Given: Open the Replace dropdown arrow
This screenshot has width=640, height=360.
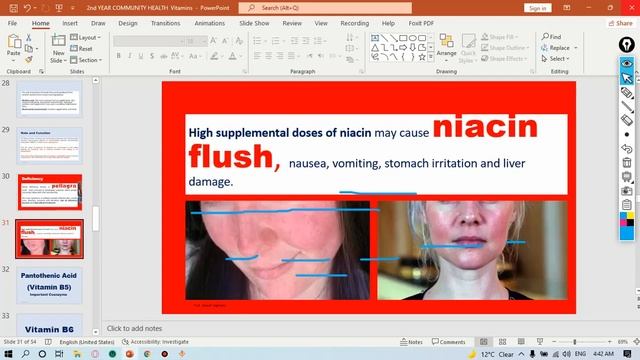Looking at the screenshot, I should 576,48.
